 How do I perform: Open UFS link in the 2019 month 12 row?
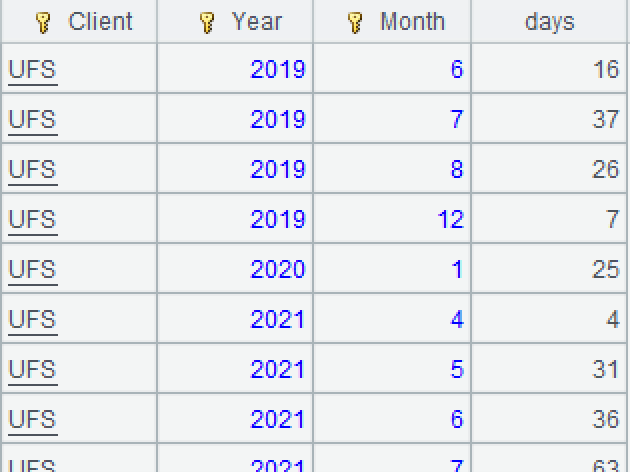tap(32, 219)
